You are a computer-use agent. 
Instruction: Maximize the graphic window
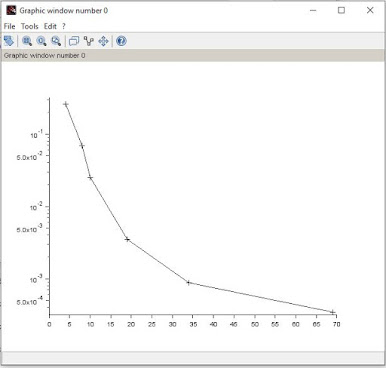[341, 10]
